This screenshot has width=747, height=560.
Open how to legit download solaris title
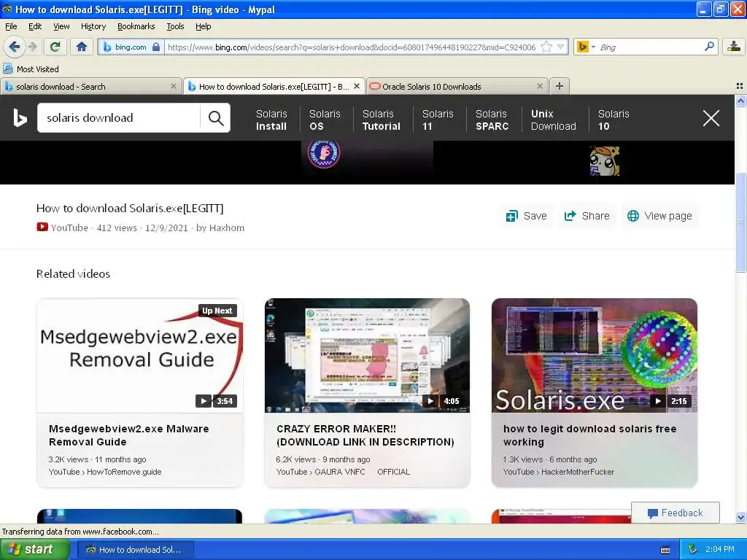[589, 435]
